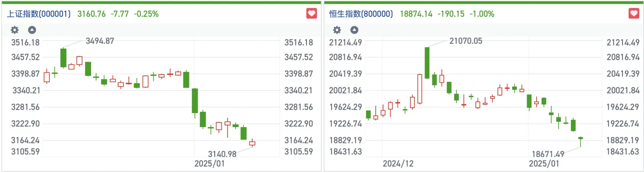The height and width of the screenshot is (173, 644).
Task: Click the 3494.87 high price annotation
Action: coord(100,41)
